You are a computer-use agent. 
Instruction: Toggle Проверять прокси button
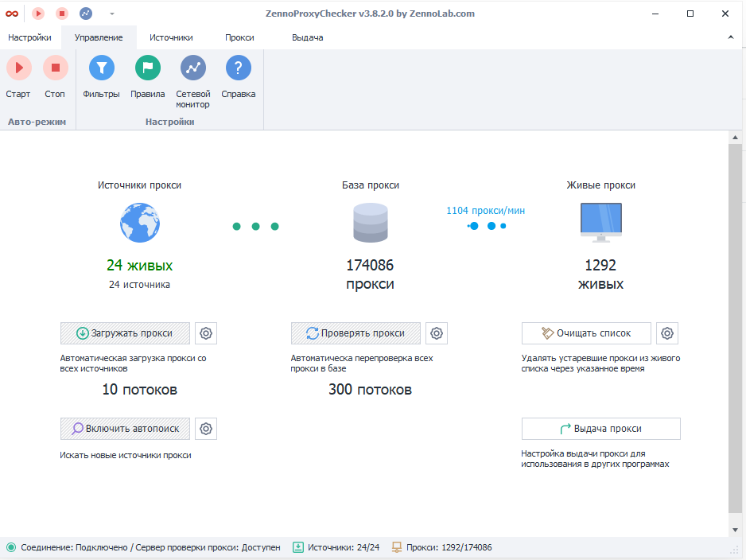(356, 333)
